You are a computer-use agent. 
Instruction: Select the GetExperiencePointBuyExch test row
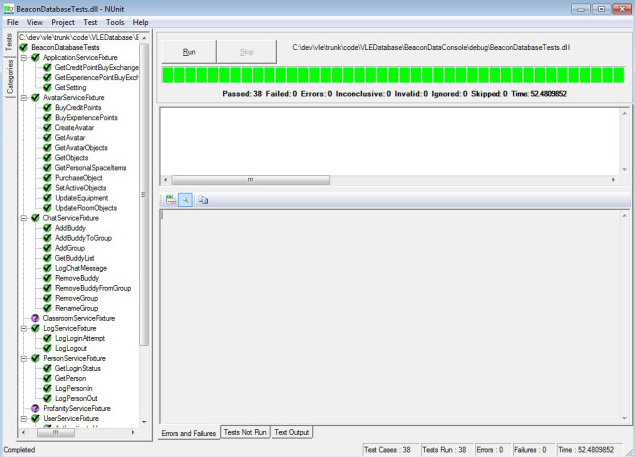click(x=96, y=77)
